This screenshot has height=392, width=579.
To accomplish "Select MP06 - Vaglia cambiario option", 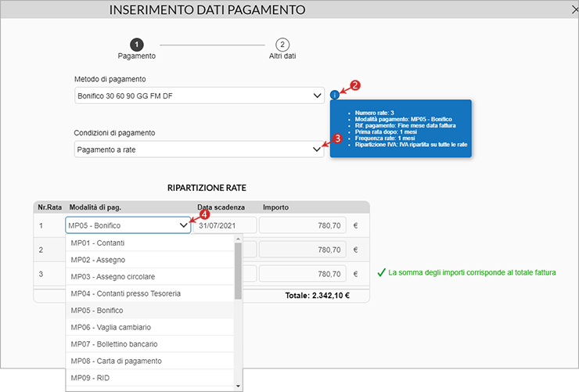I will 150,327.
